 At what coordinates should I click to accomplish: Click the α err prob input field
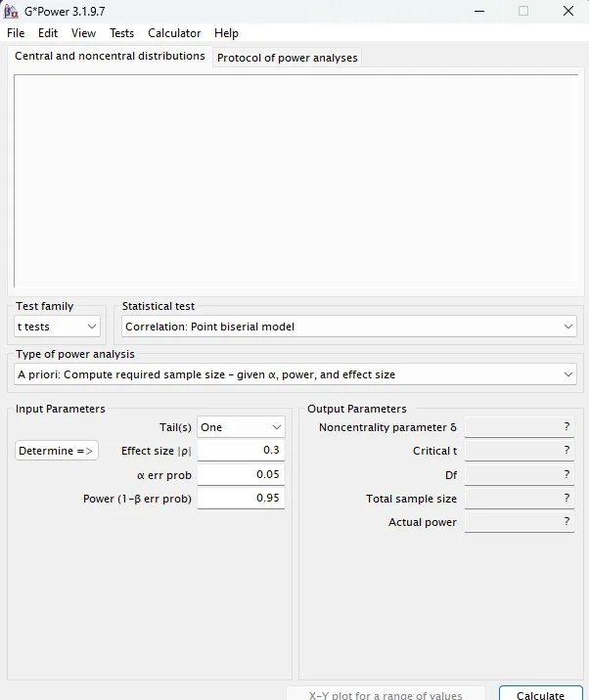tap(241, 474)
